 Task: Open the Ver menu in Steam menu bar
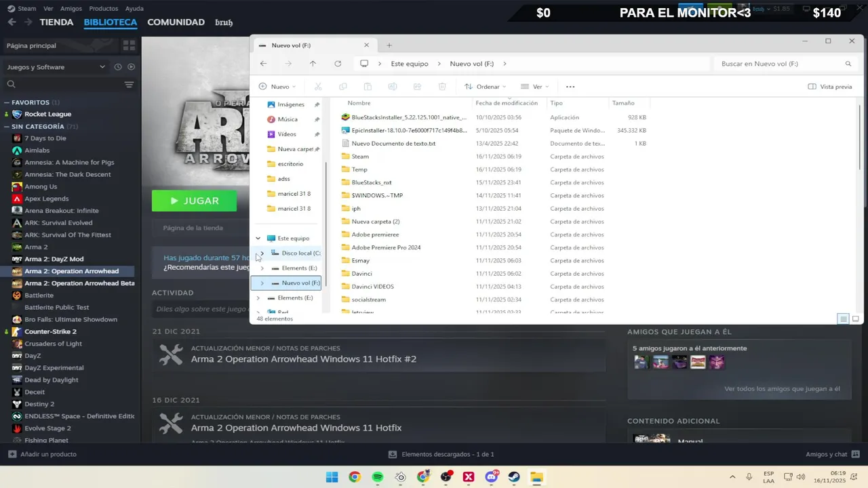tap(48, 9)
